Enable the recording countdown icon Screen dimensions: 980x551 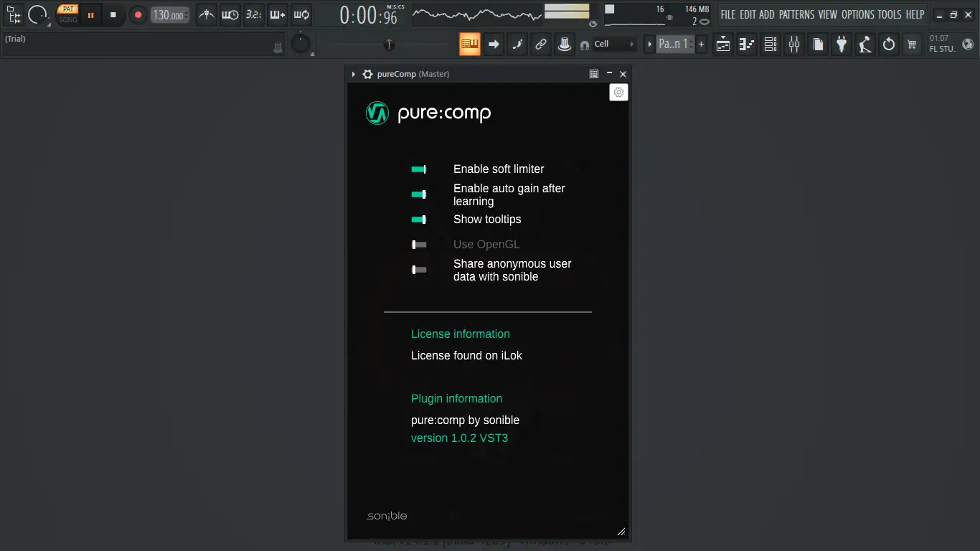(x=253, y=14)
